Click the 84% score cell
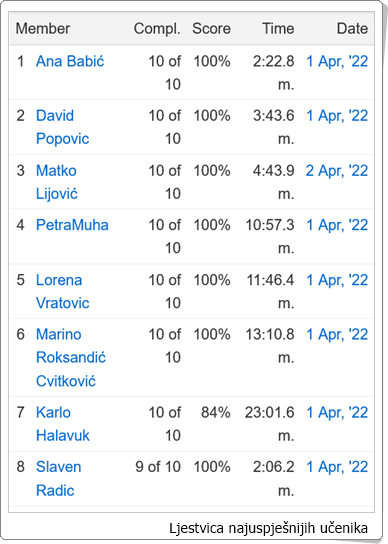The image size is (388, 544). (216, 413)
